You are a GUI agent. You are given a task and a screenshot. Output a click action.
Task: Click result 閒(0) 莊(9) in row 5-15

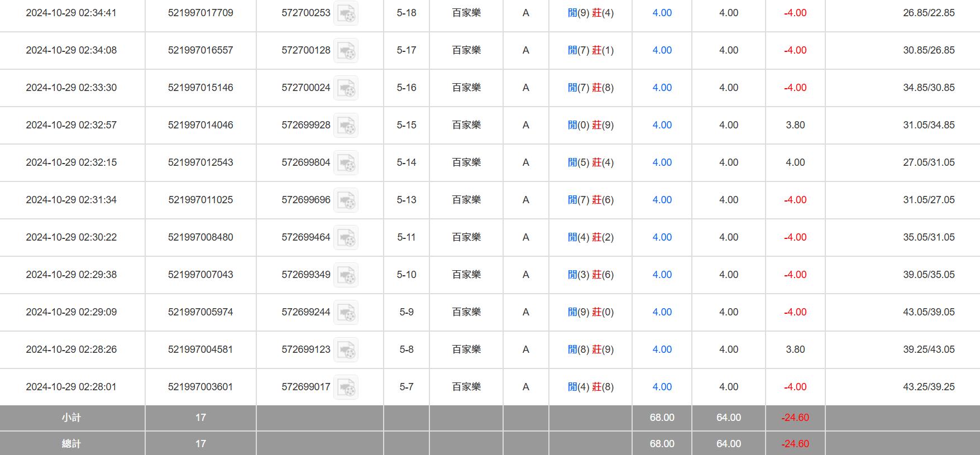590,125
